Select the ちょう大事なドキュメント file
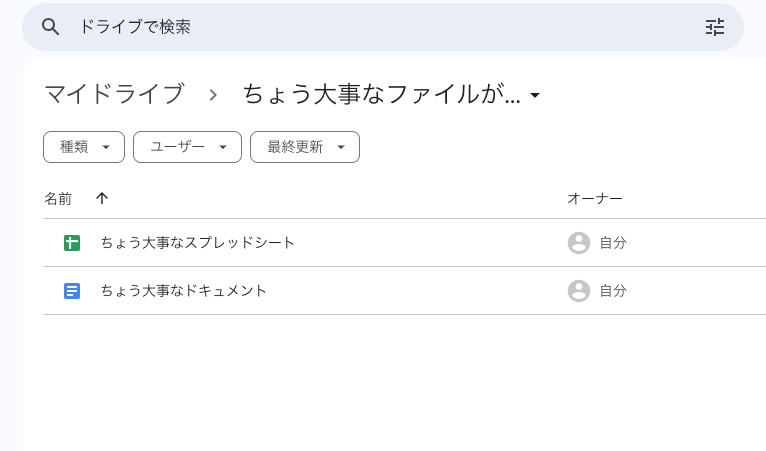The width and height of the screenshot is (766, 451). [x=184, y=291]
